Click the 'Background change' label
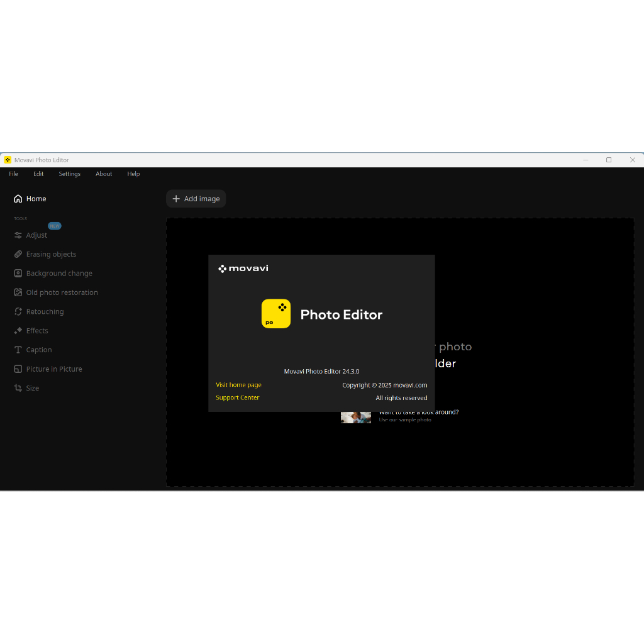The width and height of the screenshot is (644, 644). (x=59, y=274)
